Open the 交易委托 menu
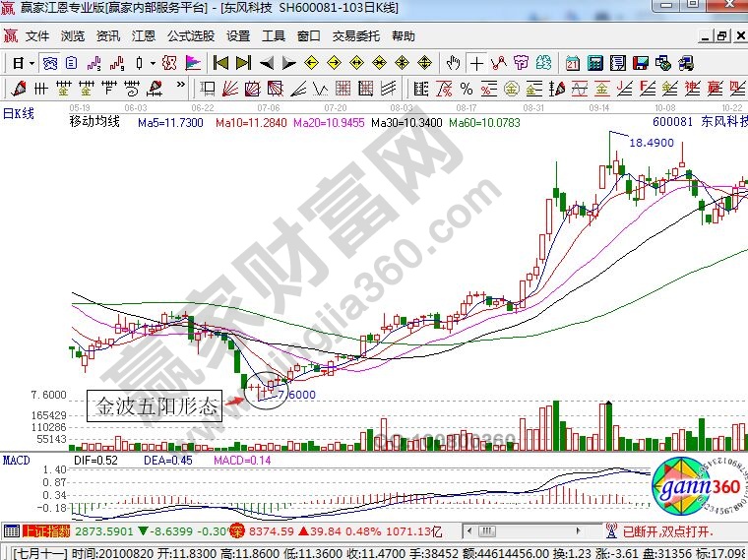Screen dimensions: 748x560 click(x=355, y=36)
